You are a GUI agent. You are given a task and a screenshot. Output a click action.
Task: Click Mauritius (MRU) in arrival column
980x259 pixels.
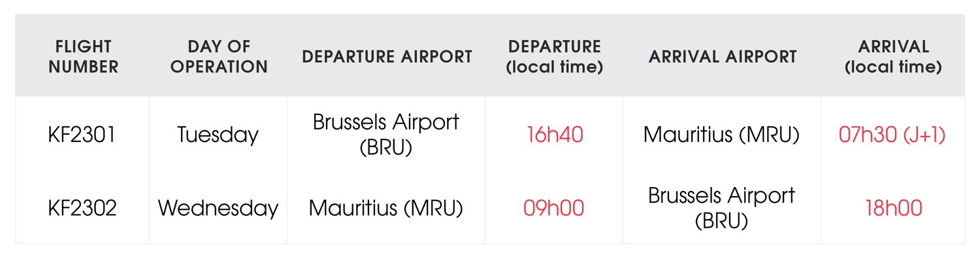(722, 134)
